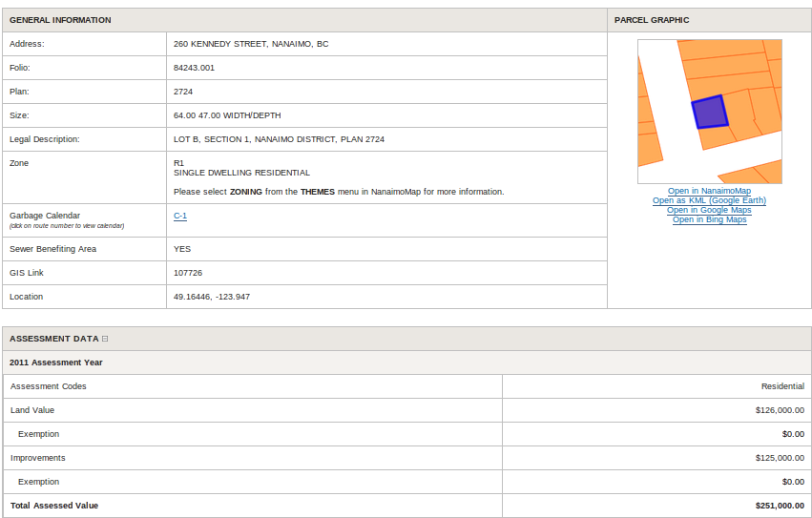Click the folio number 84243.001
Viewport: 812px width, 518px height.
coord(194,68)
